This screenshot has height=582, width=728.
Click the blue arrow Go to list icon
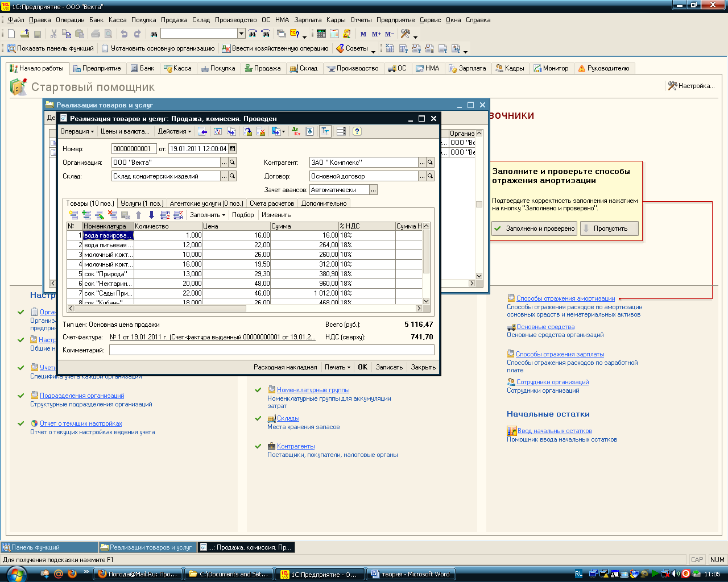(203, 131)
